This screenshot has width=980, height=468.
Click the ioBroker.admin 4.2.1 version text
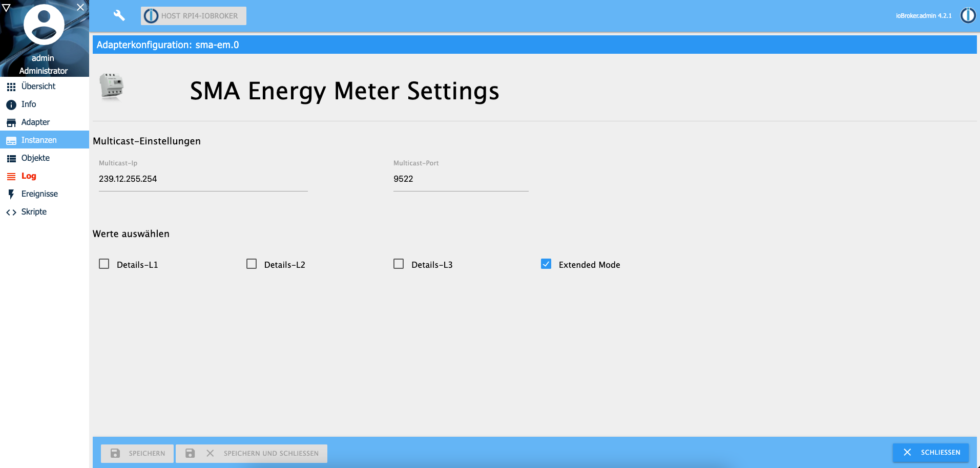pyautogui.click(x=924, y=16)
